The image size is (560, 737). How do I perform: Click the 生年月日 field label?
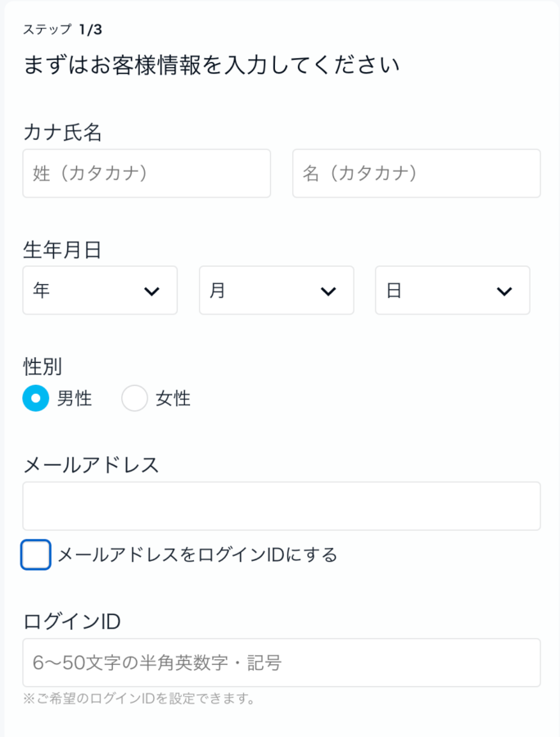63,250
